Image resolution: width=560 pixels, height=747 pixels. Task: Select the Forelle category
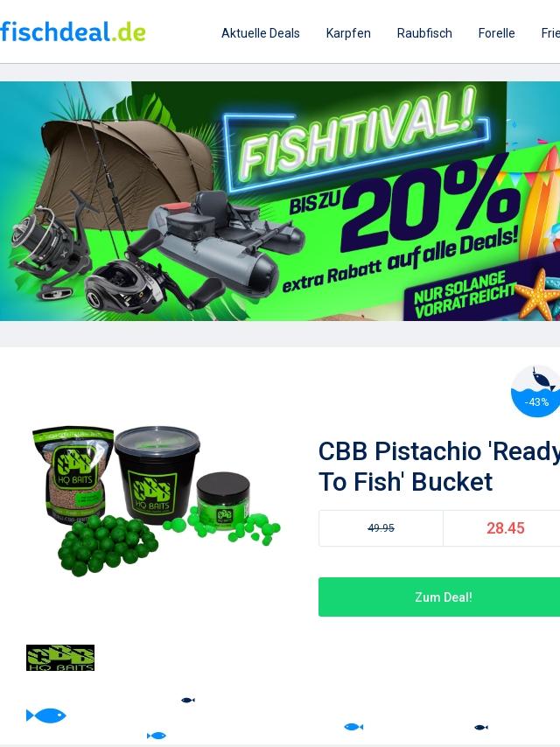tap(496, 33)
